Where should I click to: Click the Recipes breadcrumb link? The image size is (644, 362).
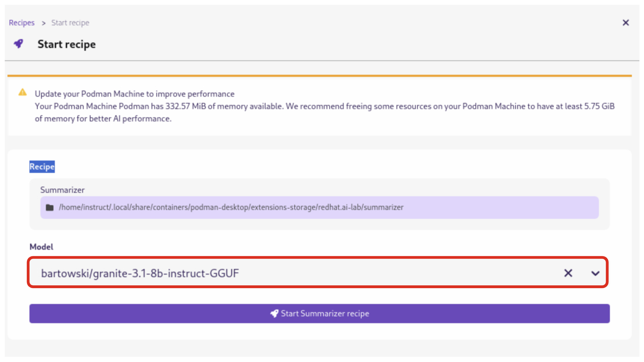point(22,23)
